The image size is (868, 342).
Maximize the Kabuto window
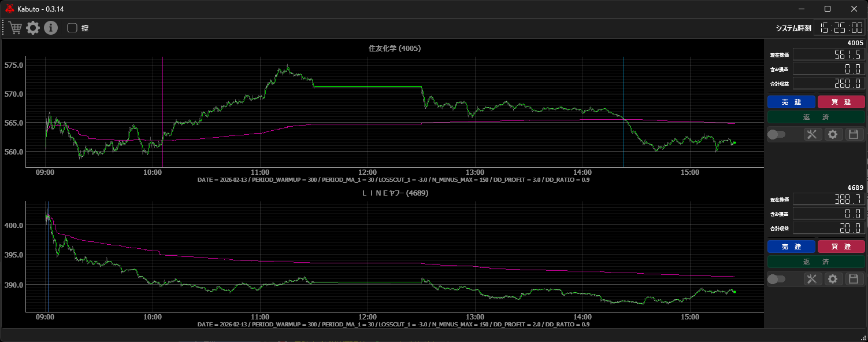828,9
